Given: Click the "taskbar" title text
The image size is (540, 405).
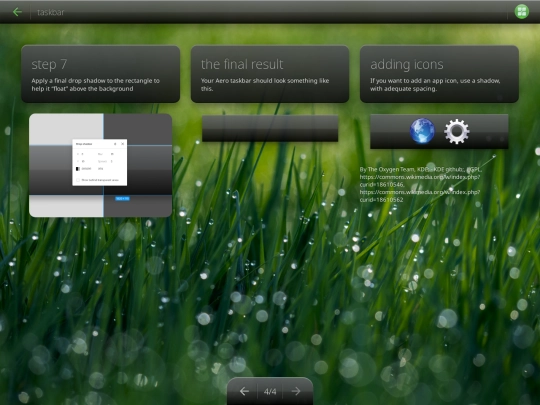Looking at the screenshot, I should [51, 12].
